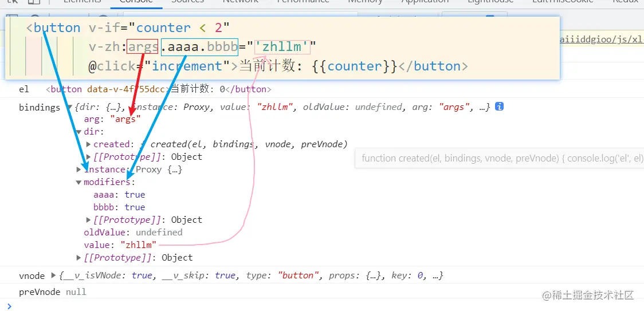Click the 'function created' tooltip text

[x=502, y=159]
